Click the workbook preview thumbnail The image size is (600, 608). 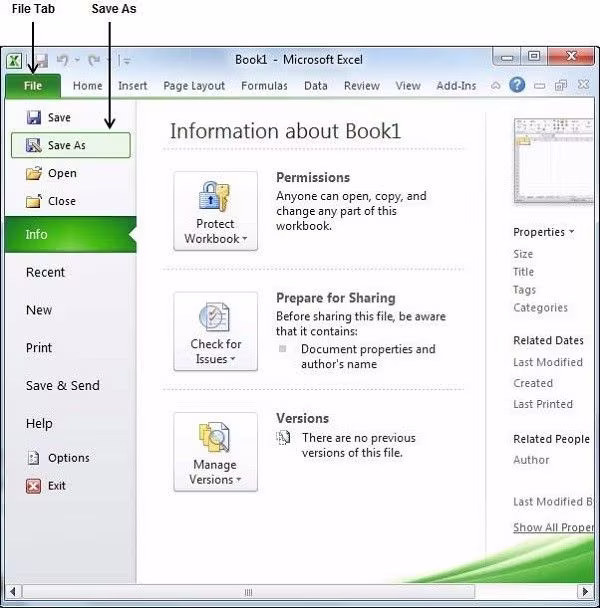[553, 161]
